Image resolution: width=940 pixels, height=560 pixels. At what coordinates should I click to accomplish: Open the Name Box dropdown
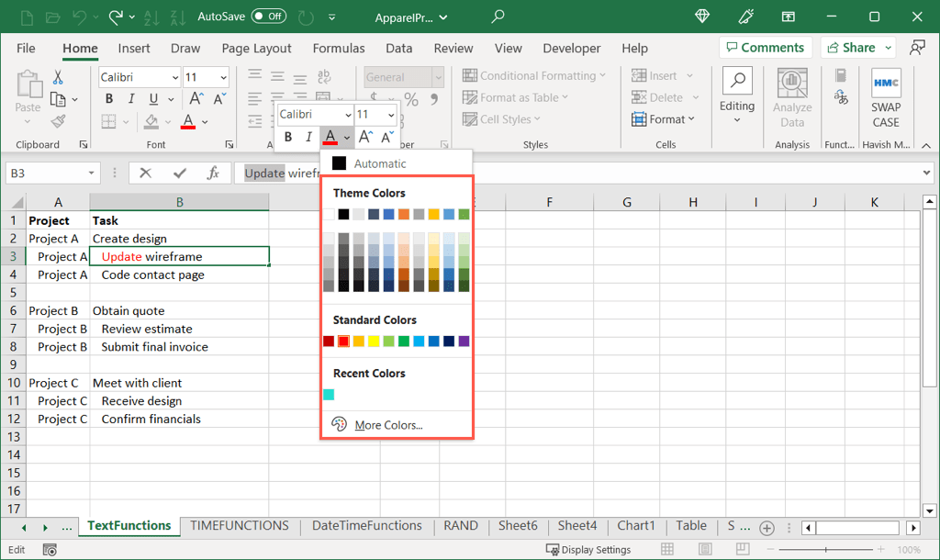tap(92, 174)
